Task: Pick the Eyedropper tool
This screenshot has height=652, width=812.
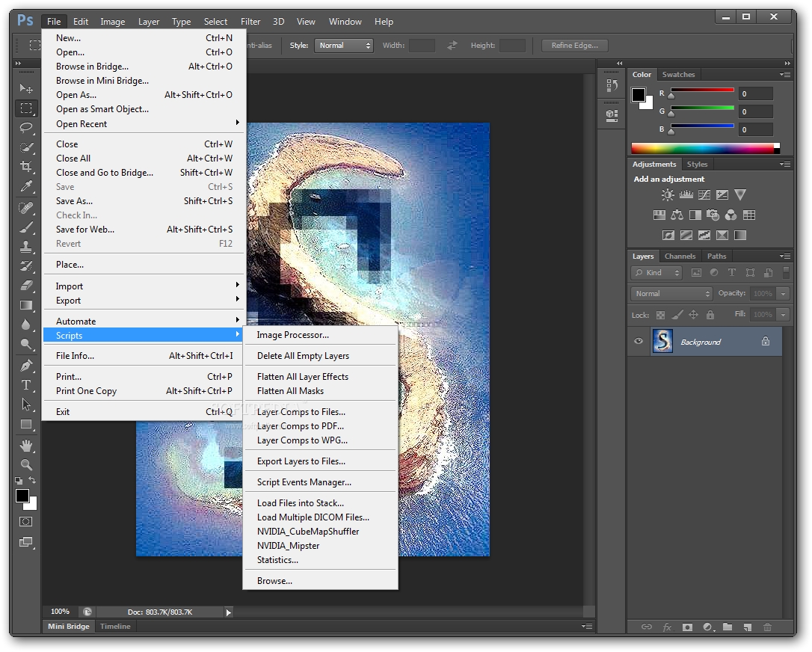Action: tap(26, 186)
